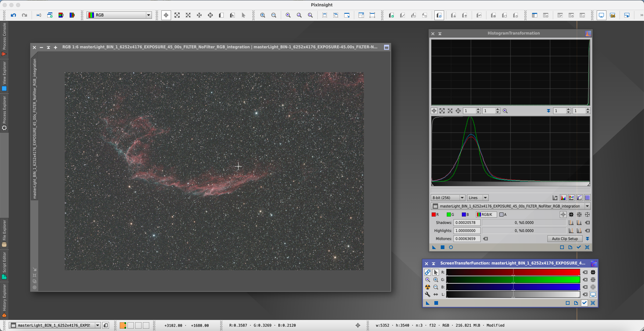Click the output histogram double-arrow expander
The width and height of the screenshot is (644, 331).
point(548,111)
